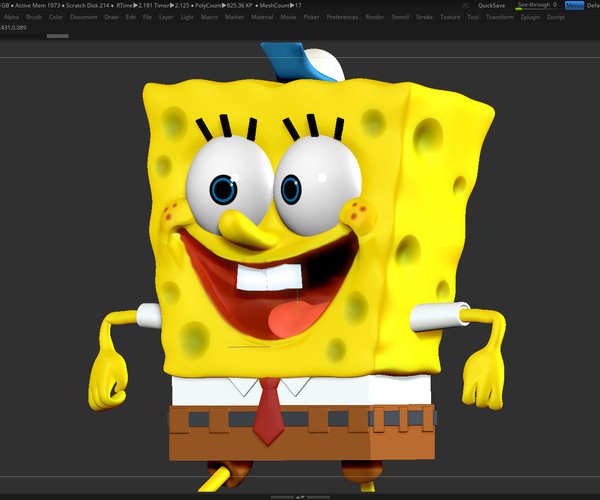Open the Tool menu

click(473, 17)
